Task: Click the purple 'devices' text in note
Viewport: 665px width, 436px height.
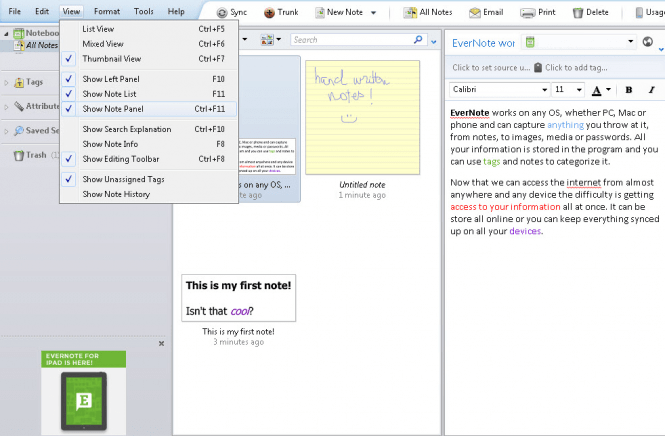Action: 525,231
